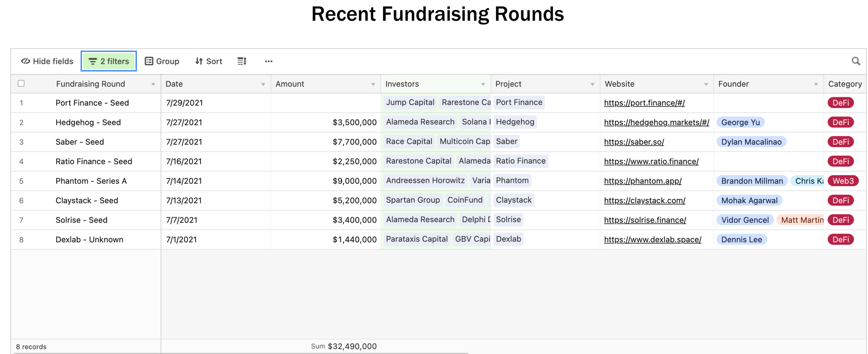Image resolution: width=868 pixels, height=354 pixels.
Task: Click the Andreessen Horowitz investor chip
Action: [x=425, y=180]
